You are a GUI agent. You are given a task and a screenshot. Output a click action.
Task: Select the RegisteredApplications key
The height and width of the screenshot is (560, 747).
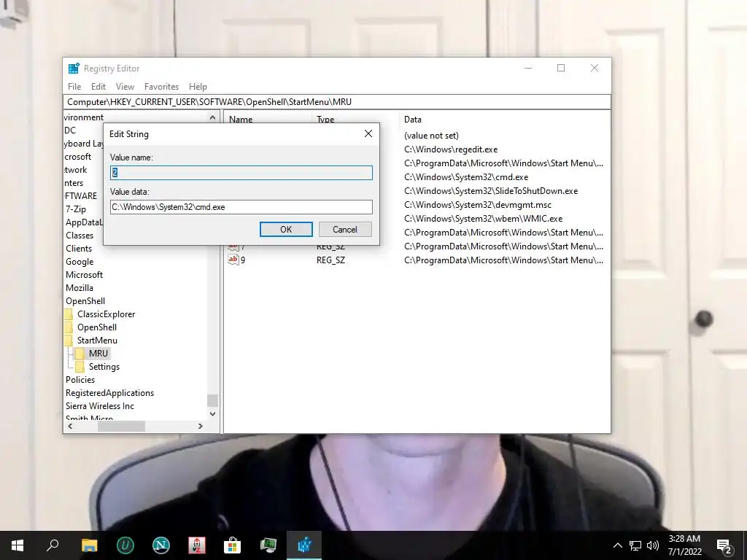point(109,393)
